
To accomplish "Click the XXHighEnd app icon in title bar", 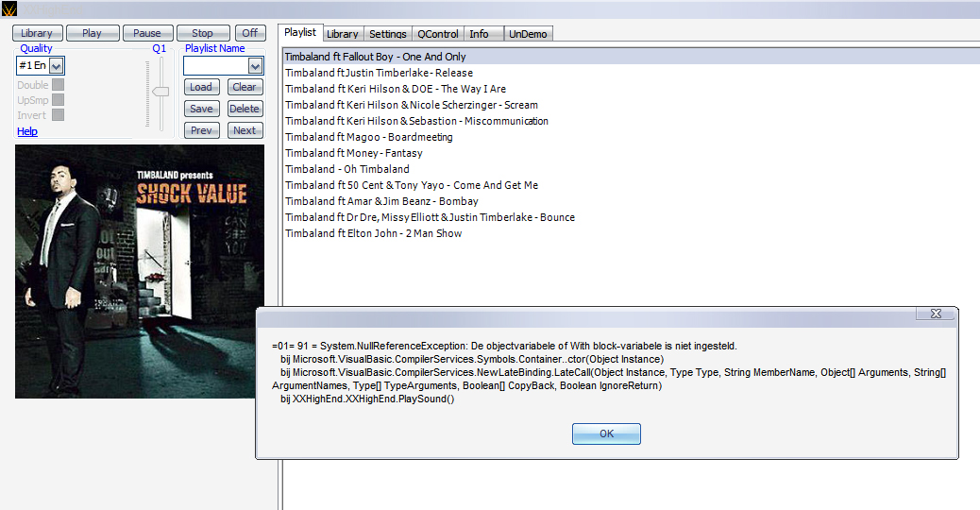I will (8, 8).
